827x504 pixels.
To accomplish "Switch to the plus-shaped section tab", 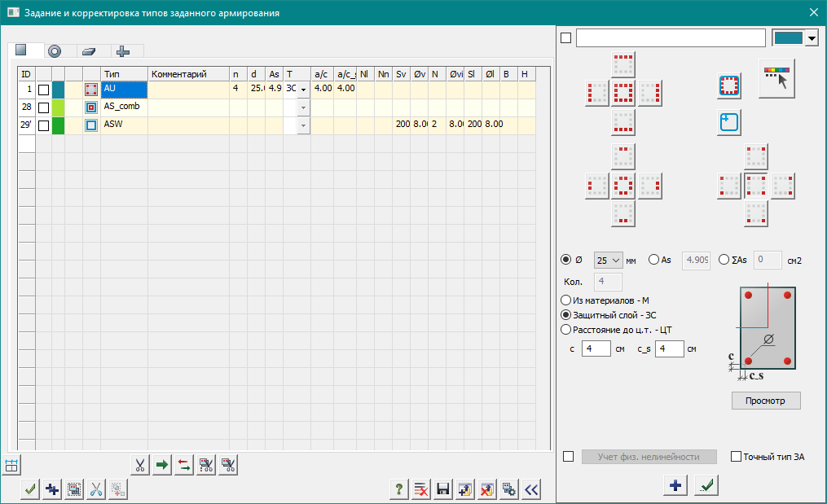I will tap(123, 50).
